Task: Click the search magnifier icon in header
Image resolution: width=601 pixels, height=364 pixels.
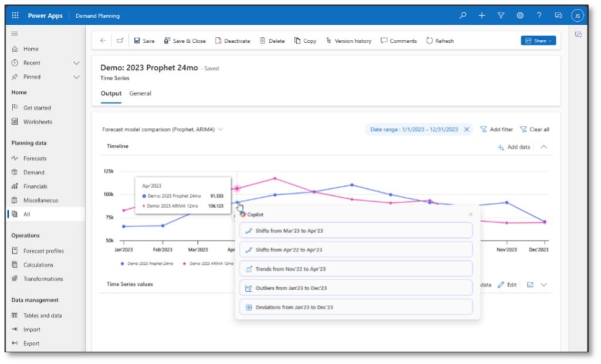Action: point(463,15)
